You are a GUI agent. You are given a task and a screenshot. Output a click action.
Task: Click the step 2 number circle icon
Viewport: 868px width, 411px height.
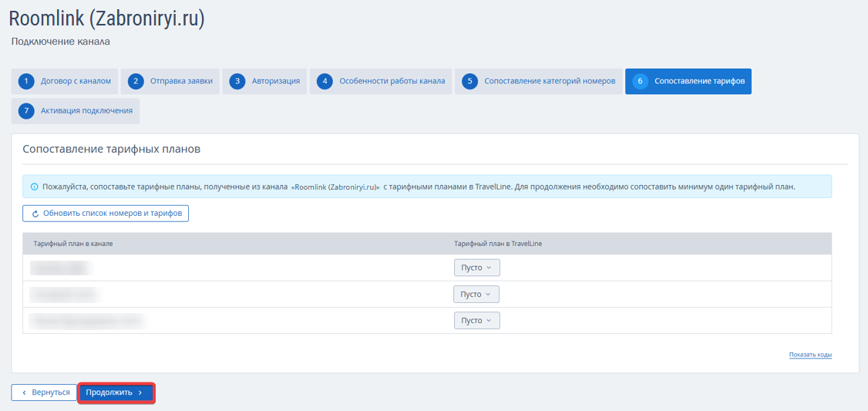[x=136, y=81]
